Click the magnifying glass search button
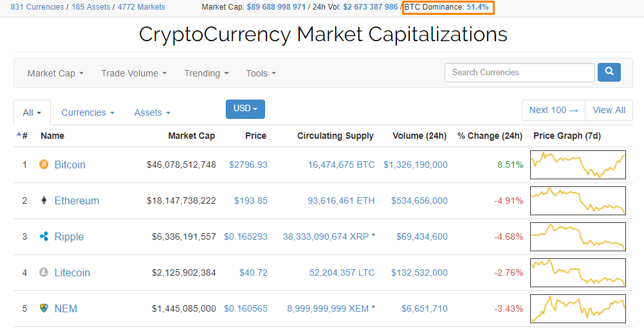This screenshot has height=329, width=644. coord(609,72)
